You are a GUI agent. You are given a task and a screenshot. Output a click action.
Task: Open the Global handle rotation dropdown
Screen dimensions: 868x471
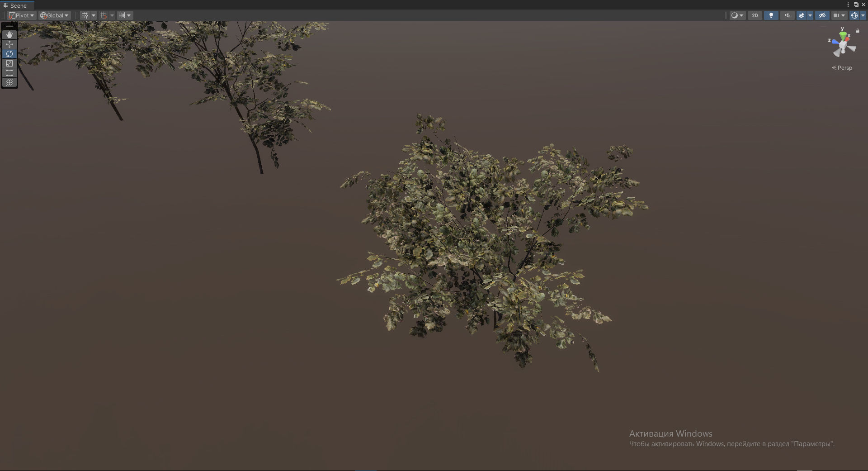pyautogui.click(x=54, y=15)
